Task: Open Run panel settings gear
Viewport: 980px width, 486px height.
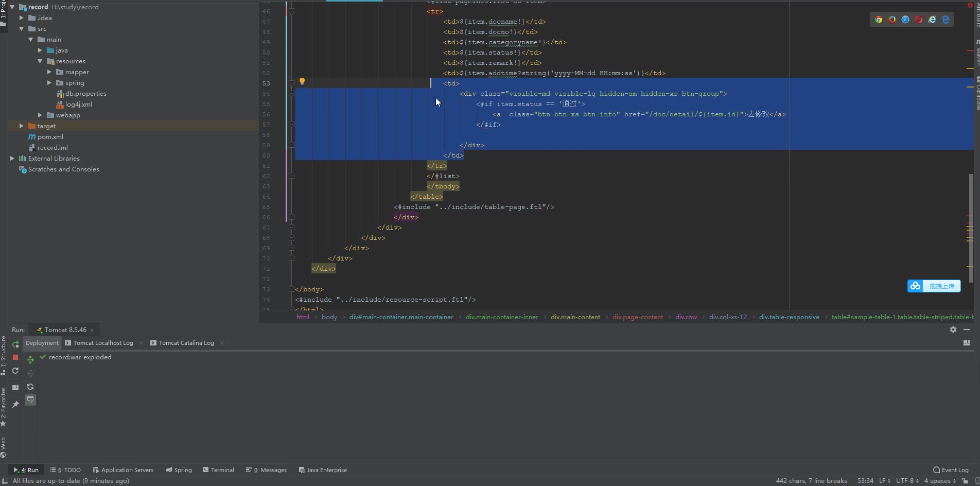Action: [953, 329]
